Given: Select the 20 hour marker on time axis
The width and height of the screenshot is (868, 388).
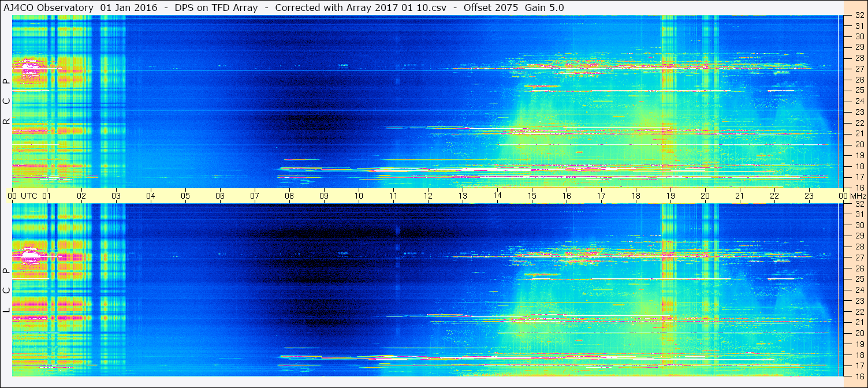Looking at the screenshot, I should 705,196.
